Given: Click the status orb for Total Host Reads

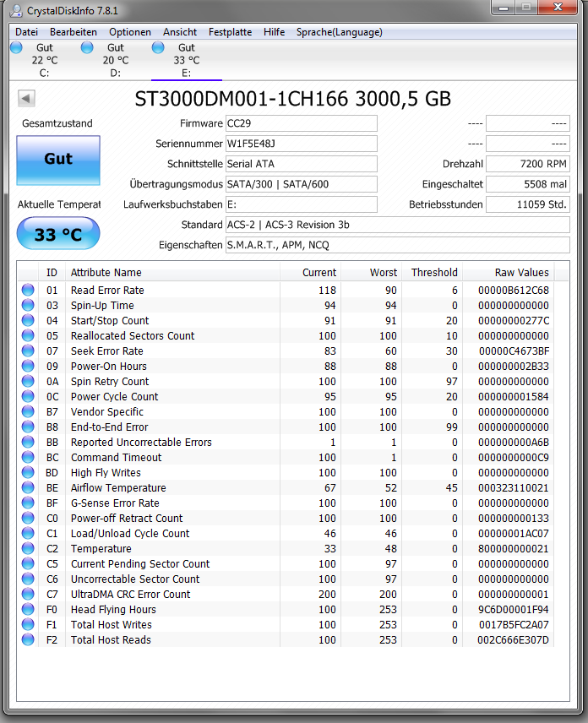Looking at the screenshot, I should tap(28, 640).
